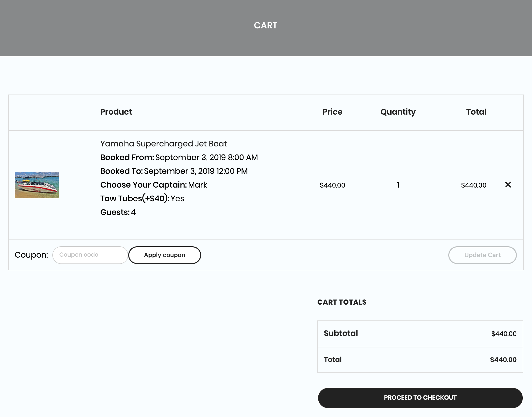The image size is (532, 417).
Task: Select the quantity value 1
Action: [398, 185]
